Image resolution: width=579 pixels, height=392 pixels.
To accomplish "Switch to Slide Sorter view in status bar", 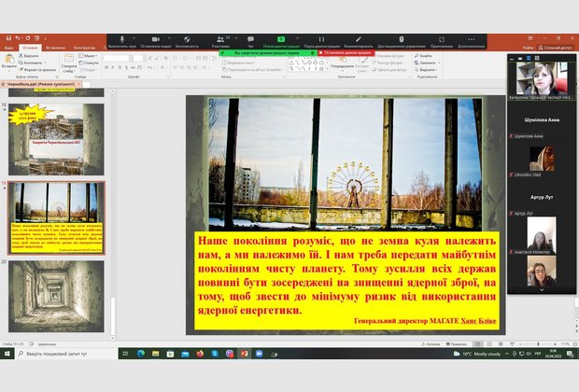I will (489, 344).
